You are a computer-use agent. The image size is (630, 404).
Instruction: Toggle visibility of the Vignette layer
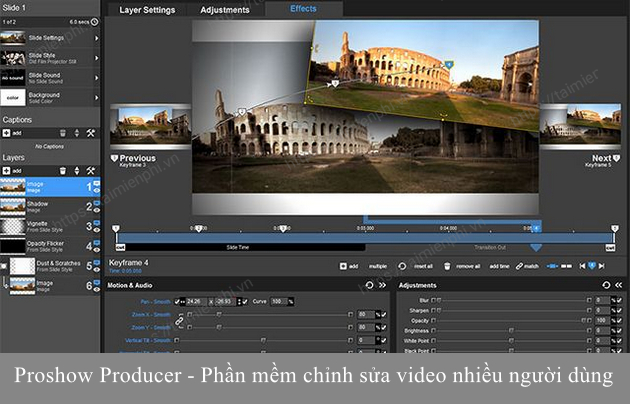[x=97, y=230]
